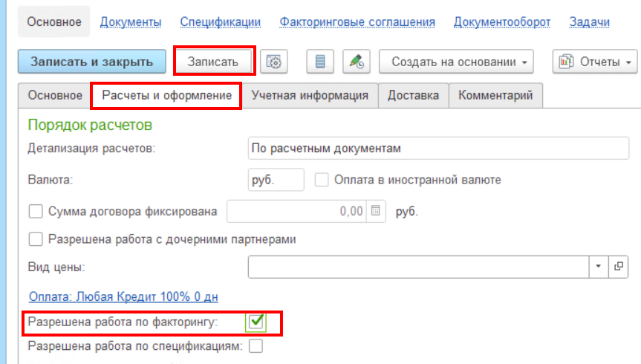Go to the Комментарий tab

tap(495, 95)
